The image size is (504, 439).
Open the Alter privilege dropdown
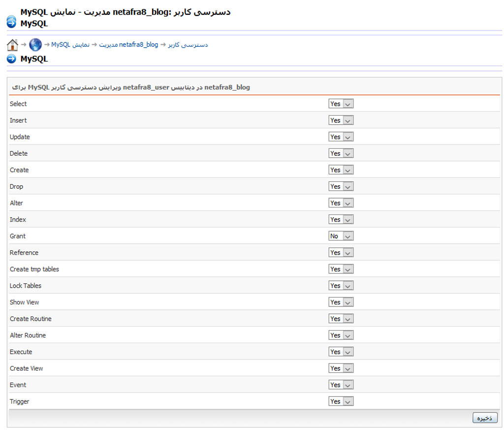tap(341, 203)
